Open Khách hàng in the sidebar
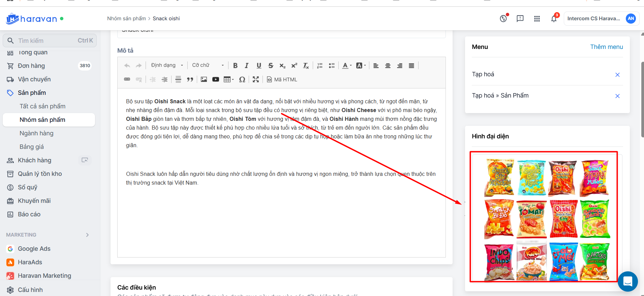Screen dimensions: 644x296 (x=34, y=160)
